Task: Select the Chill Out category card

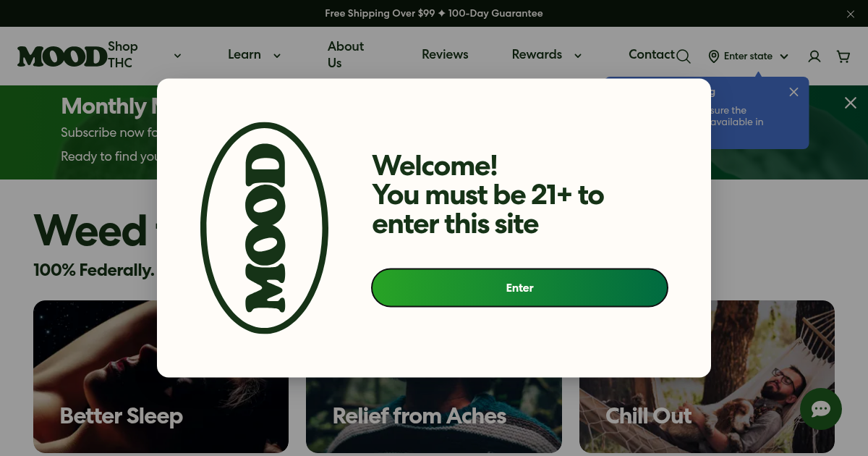Action: click(707, 376)
